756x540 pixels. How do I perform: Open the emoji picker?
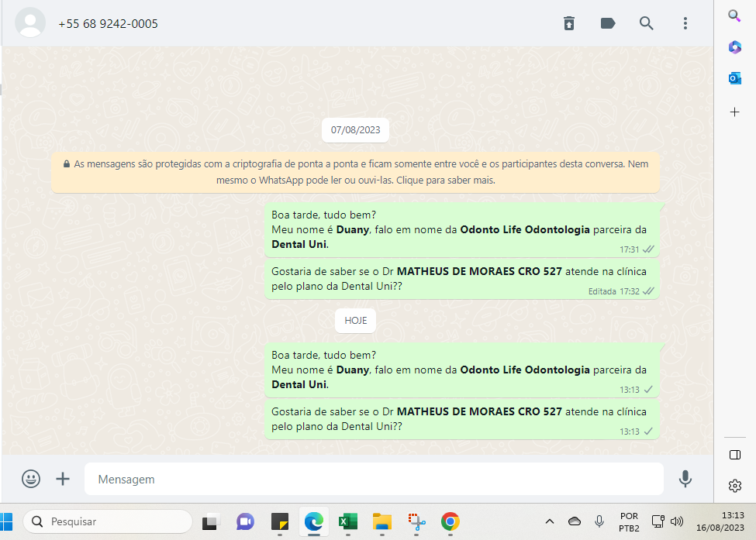click(x=31, y=479)
